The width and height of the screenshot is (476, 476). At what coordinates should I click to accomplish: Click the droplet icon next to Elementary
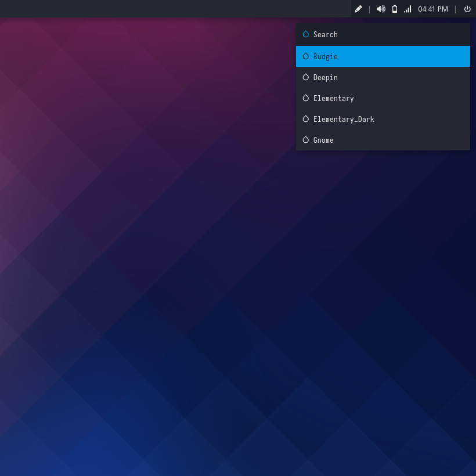pos(306,98)
